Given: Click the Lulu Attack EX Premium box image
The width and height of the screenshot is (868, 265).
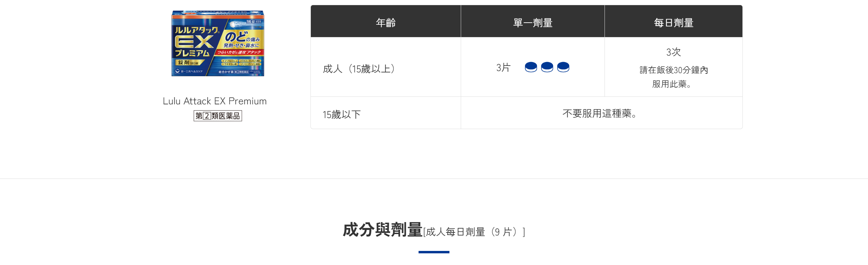Looking at the screenshot, I should pyautogui.click(x=218, y=43).
